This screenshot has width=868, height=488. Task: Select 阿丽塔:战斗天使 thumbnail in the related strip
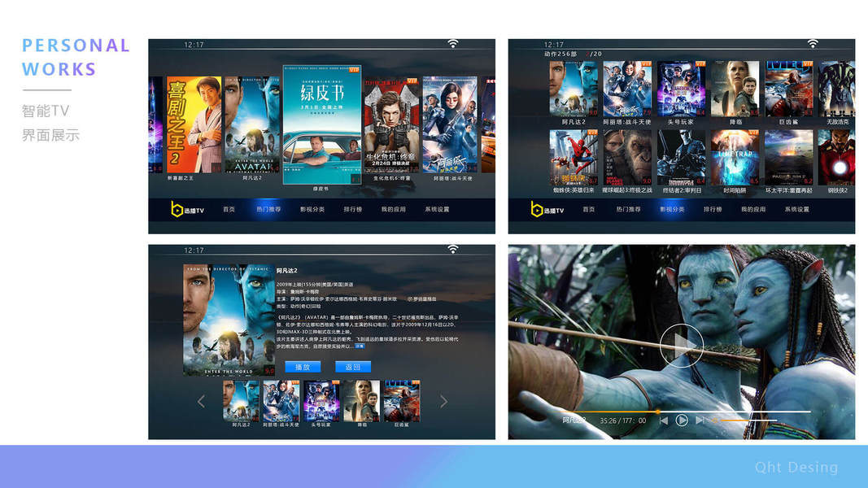point(281,401)
